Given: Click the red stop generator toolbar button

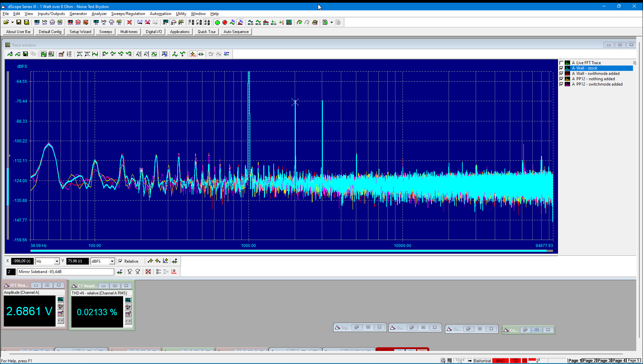Looking at the screenshot, I should [225, 22].
